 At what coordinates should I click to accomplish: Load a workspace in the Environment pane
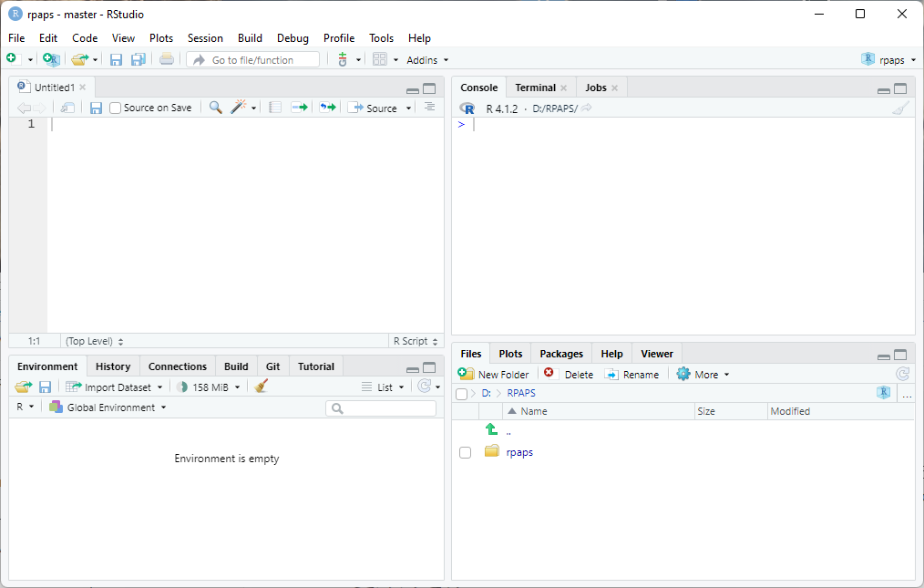pyautogui.click(x=24, y=387)
